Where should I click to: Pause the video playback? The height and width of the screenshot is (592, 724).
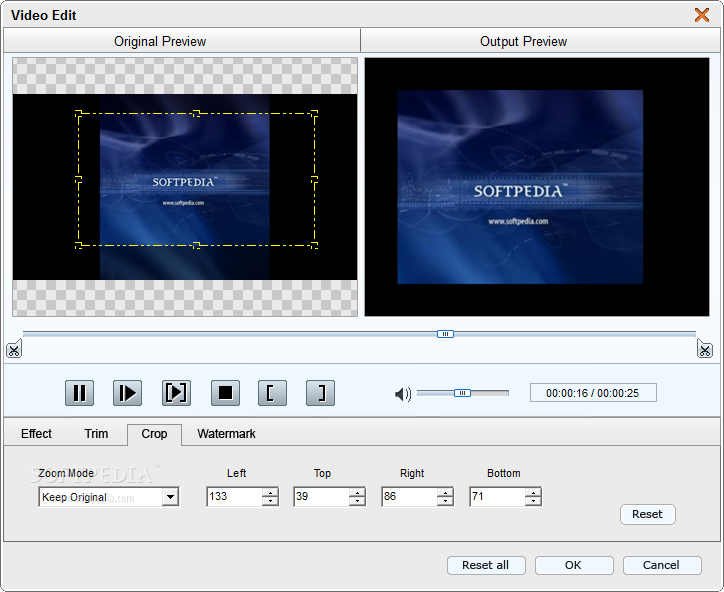pos(79,393)
